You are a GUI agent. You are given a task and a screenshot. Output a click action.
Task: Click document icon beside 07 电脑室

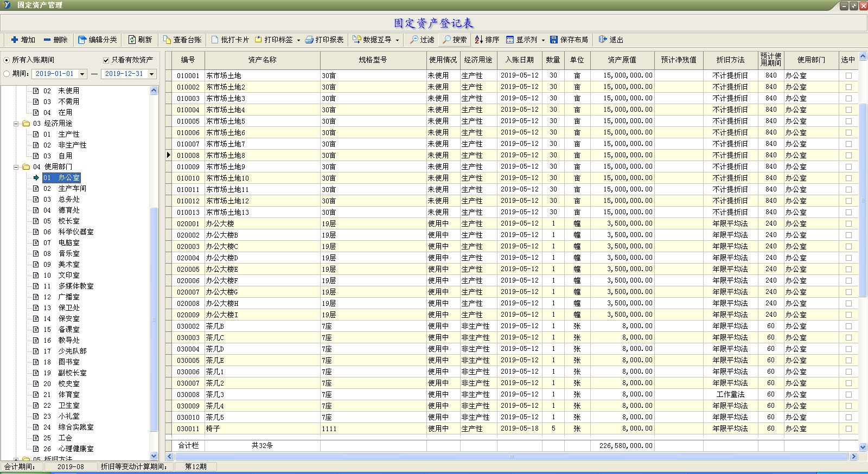[36, 242]
